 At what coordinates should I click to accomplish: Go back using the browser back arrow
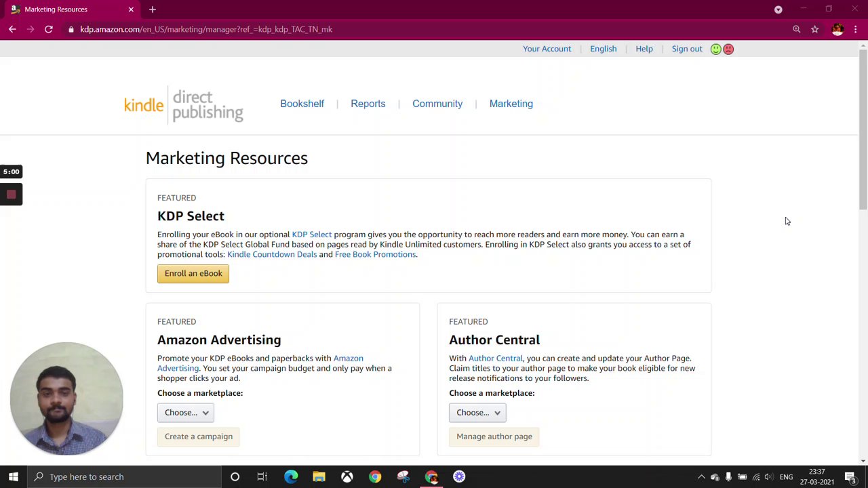(x=12, y=29)
